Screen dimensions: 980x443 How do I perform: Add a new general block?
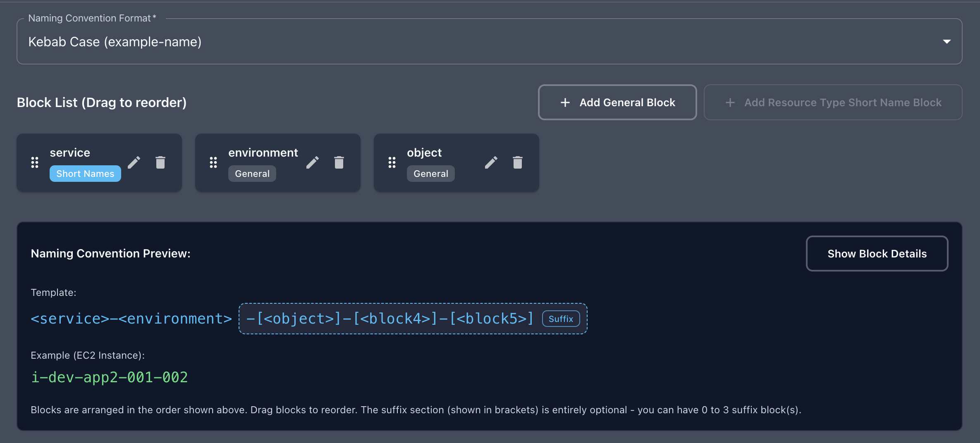click(617, 102)
